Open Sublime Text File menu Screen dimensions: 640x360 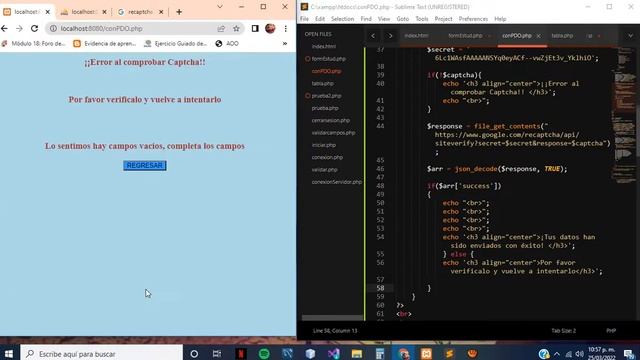coord(304,19)
